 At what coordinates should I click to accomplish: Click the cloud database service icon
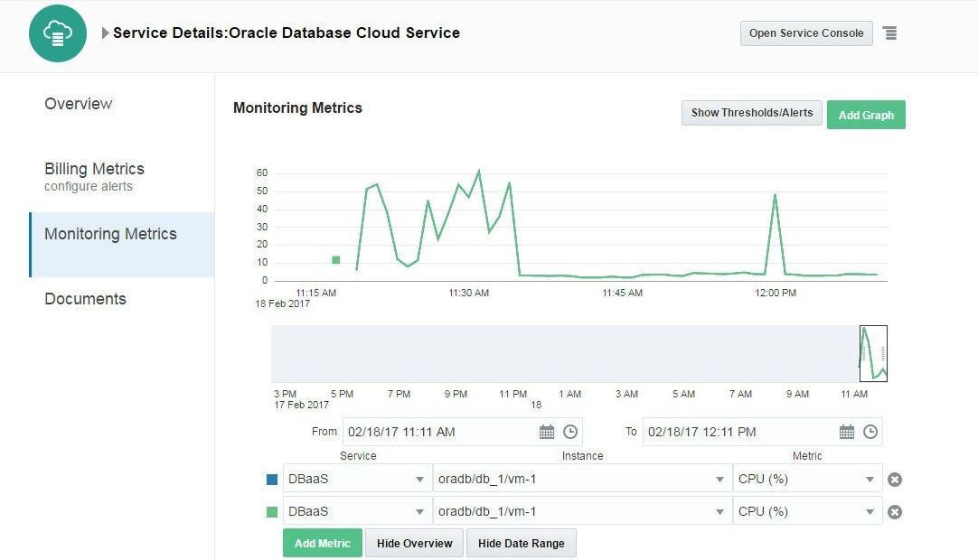(57, 33)
